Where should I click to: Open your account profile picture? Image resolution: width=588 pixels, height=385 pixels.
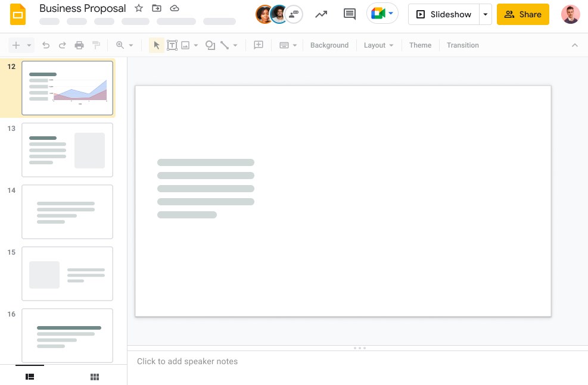click(570, 14)
